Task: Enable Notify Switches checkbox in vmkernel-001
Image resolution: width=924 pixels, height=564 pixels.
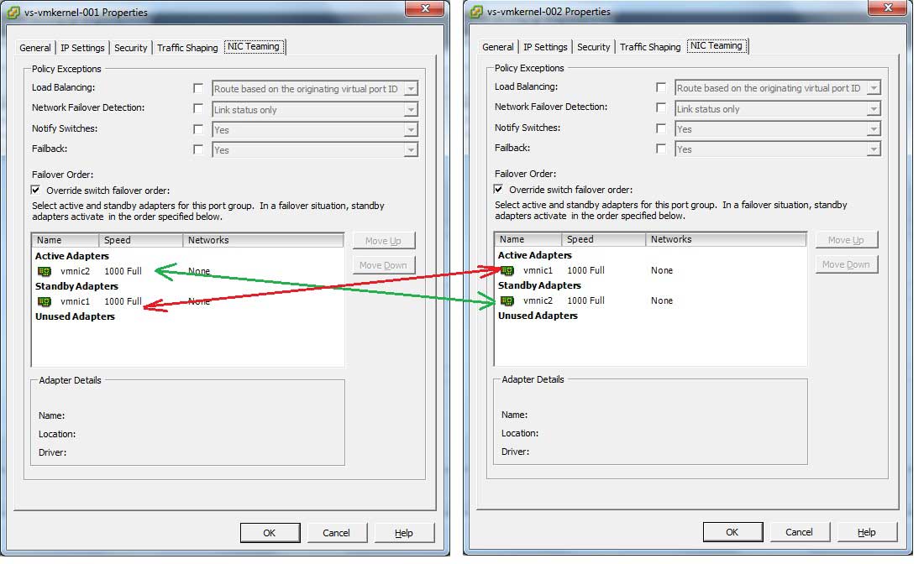Action: 198,129
